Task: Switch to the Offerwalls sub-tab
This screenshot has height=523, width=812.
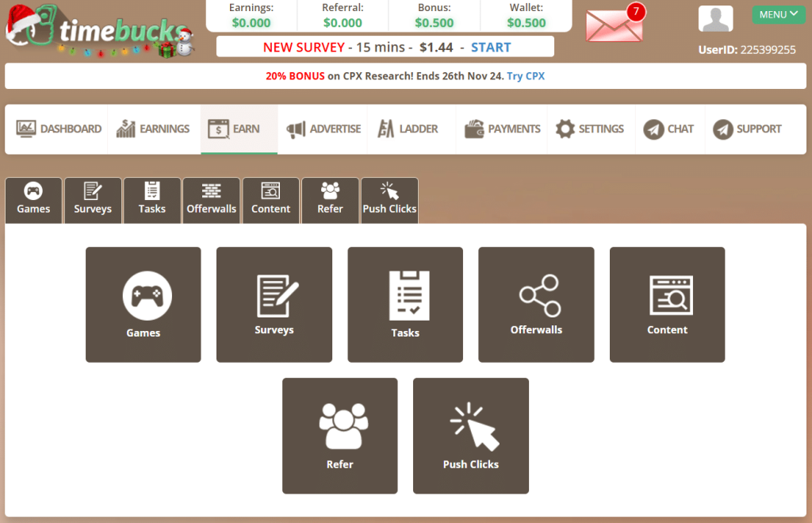Action: point(211,200)
